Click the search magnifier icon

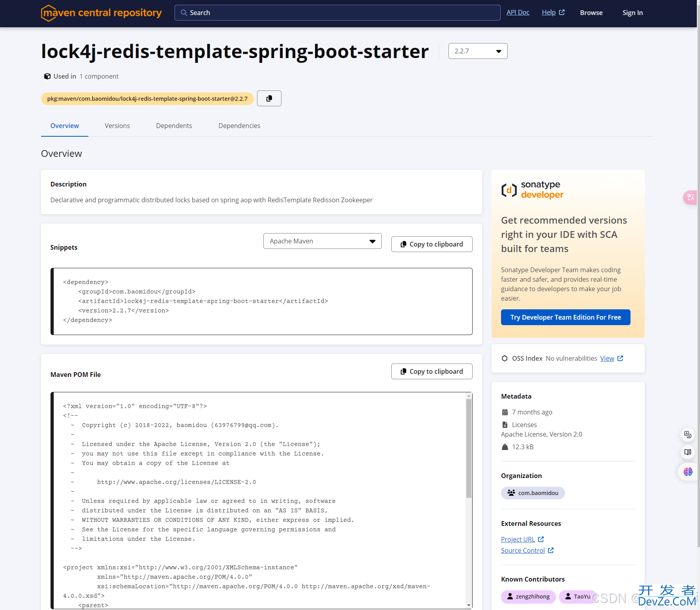[184, 13]
